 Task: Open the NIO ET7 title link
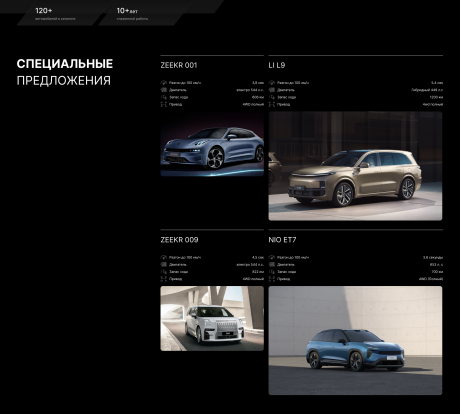click(x=282, y=240)
